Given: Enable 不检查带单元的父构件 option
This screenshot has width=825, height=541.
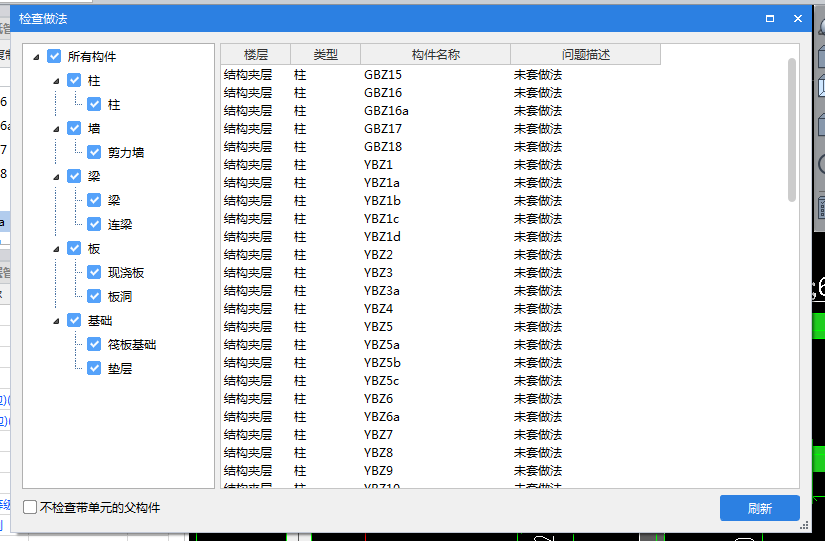Looking at the screenshot, I should click(30, 507).
